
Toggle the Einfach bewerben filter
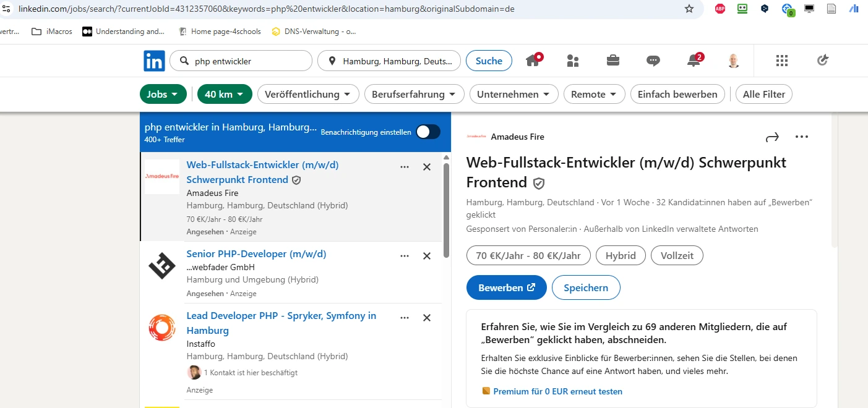[x=677, y=94]
